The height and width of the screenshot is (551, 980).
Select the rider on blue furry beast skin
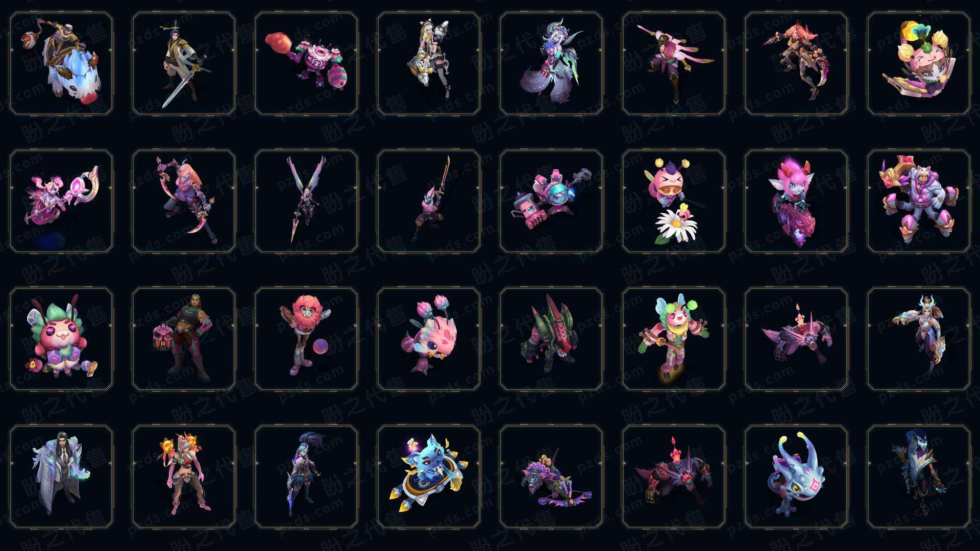tap(61, 63)
